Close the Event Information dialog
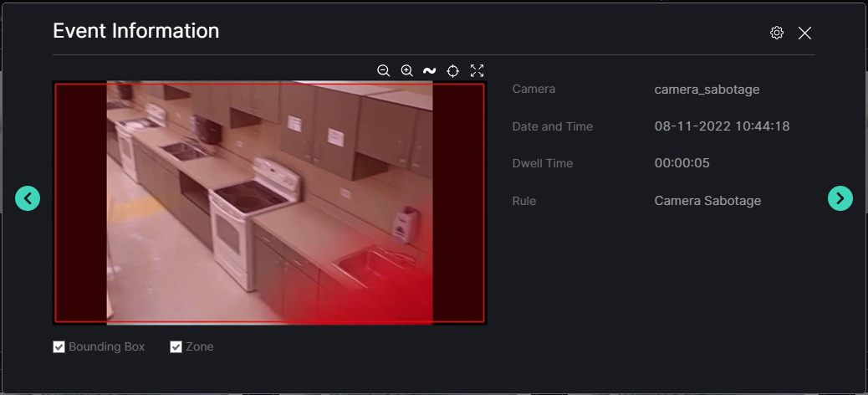868x395 pixels. click(x=804, y=33)
